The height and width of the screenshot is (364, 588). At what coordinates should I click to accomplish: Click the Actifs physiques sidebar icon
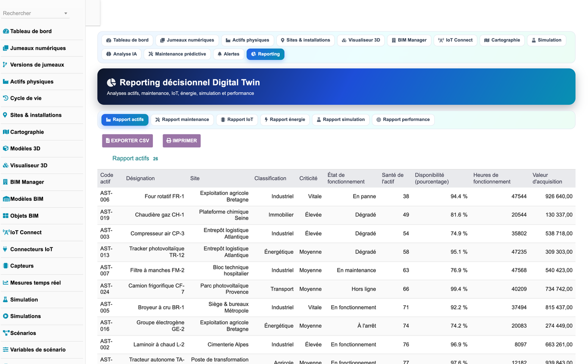coord(6,81)
